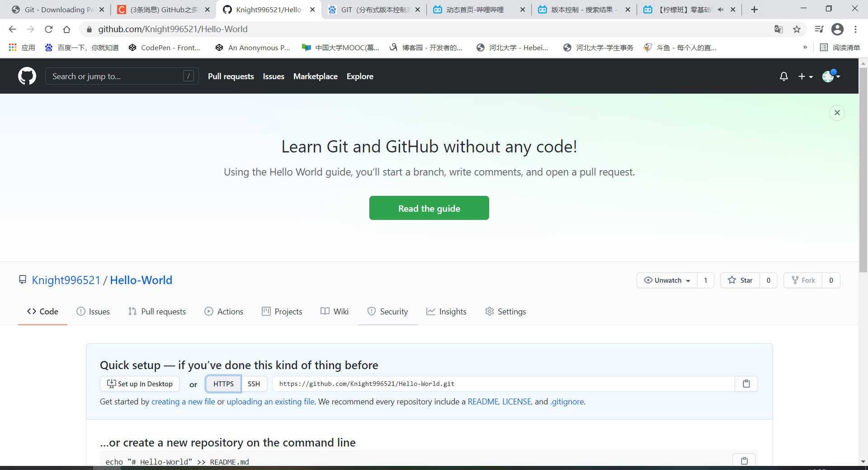Click the address bar URL
This screenshot has height=470, width=868.
(173, 29)
